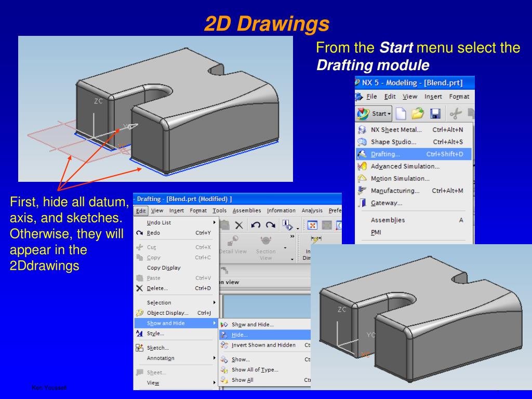The image size is (532, 399).
Task: Click Redo in the Edit menu
Action: tap(177, 233)
